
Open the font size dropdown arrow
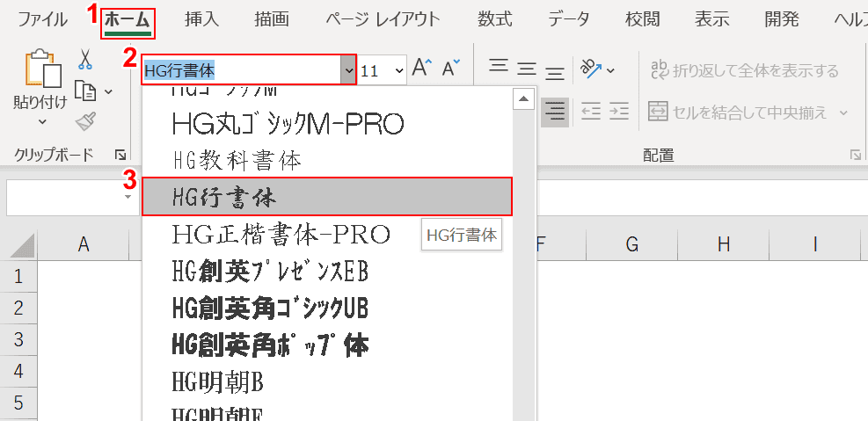pos(398,70)
